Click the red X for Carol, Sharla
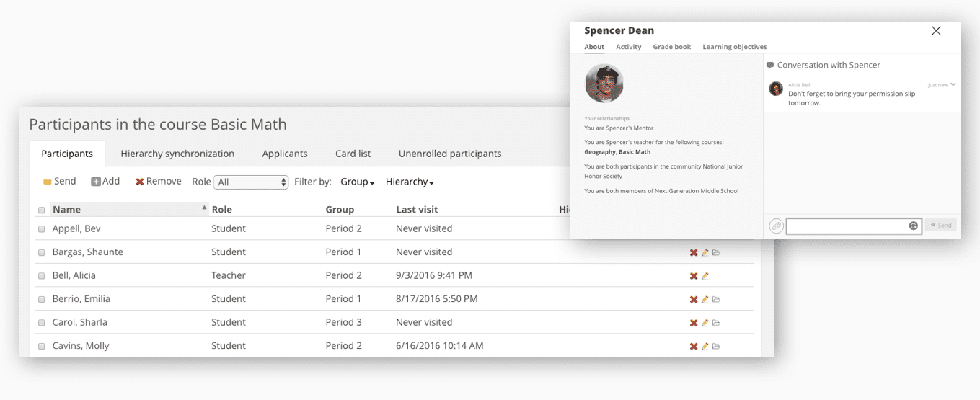The image size is (980, 400). coord(694,323)
